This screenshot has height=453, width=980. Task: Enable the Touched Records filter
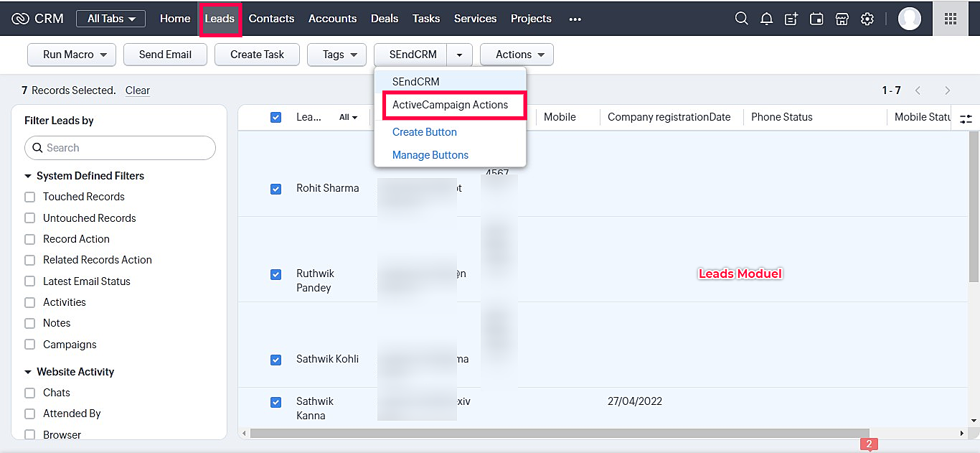[x=29, y=197]
